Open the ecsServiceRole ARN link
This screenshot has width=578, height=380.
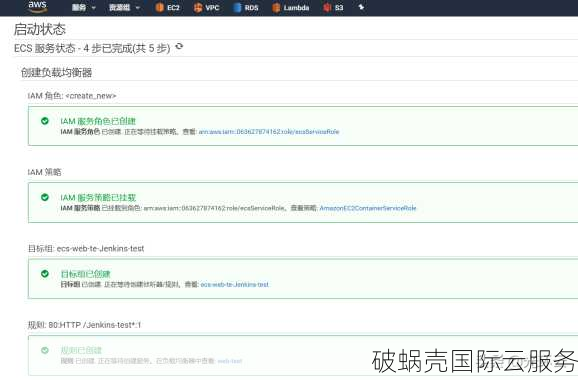[x=269, y=132]
